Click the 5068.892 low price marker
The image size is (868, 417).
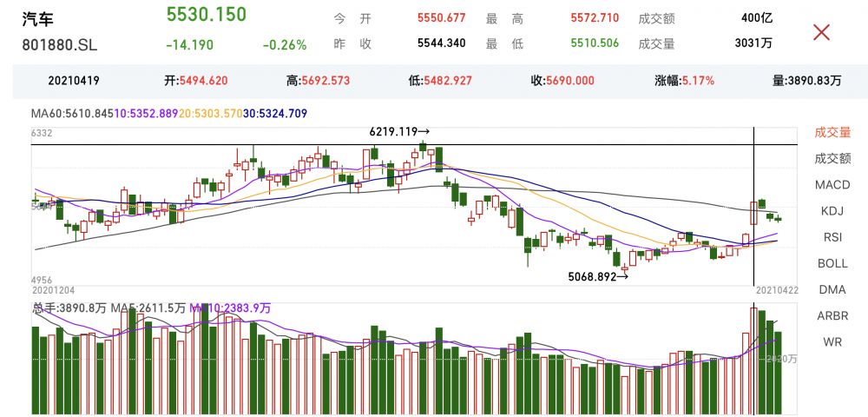(598, 277)
